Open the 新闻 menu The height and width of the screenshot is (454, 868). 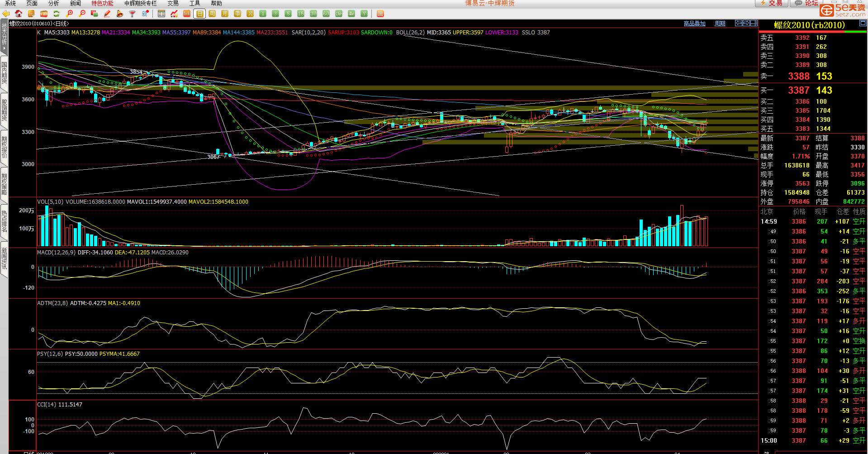tap(75, 3)
